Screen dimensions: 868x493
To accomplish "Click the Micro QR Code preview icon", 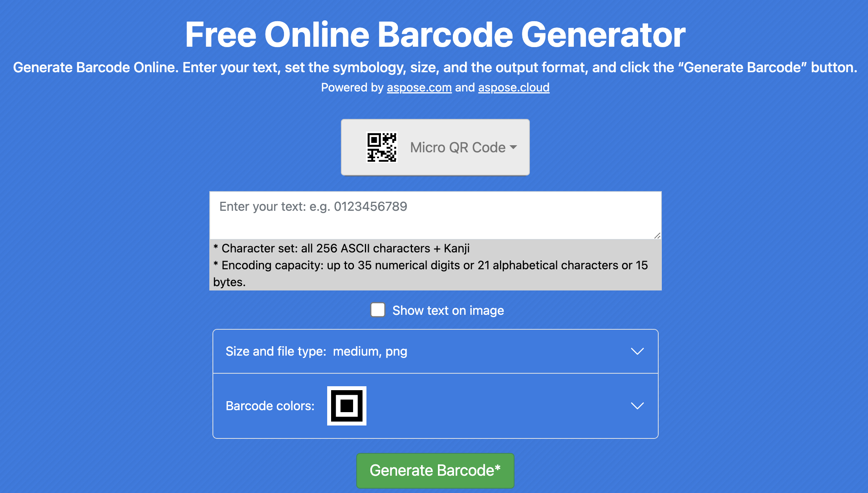I will pyautogui.click(x=381, y=147).
